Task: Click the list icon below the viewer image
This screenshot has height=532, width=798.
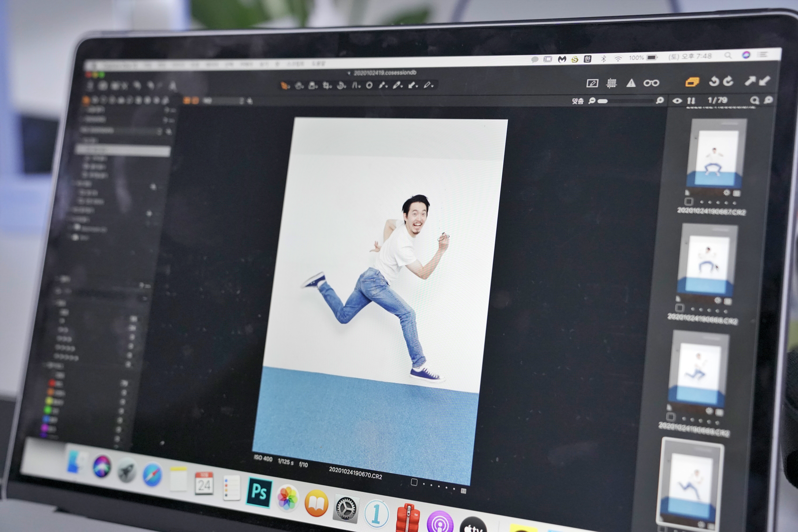Action: tap(464, 491)
